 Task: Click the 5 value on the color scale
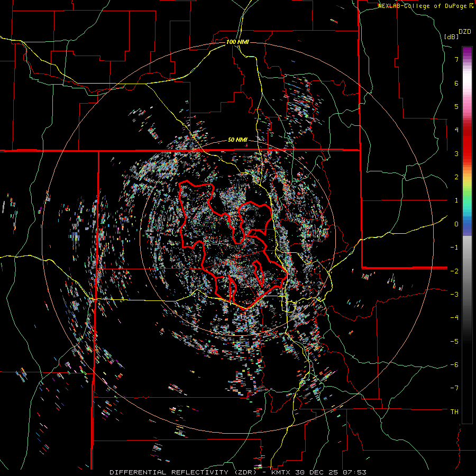tap(456, 106)
